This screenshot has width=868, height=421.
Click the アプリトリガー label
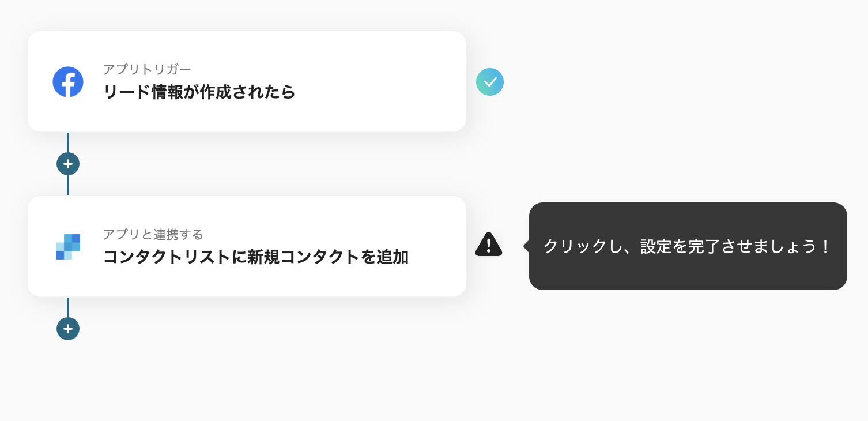point(147,69)
